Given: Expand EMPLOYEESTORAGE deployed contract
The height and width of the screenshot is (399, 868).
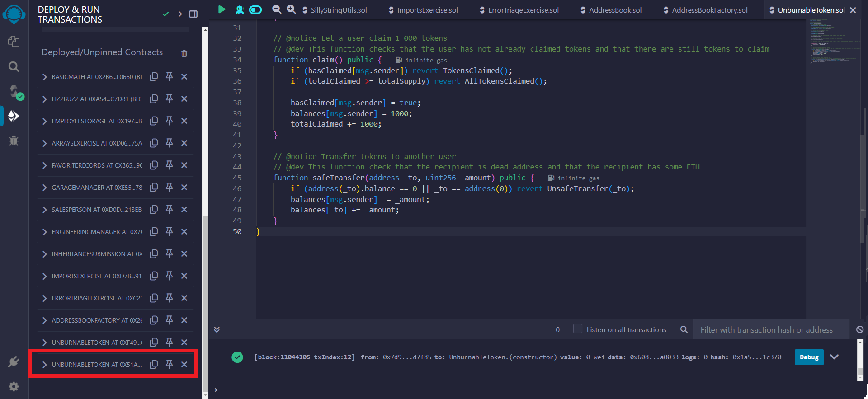Looking at the screenshot, I should coord(44,121).
